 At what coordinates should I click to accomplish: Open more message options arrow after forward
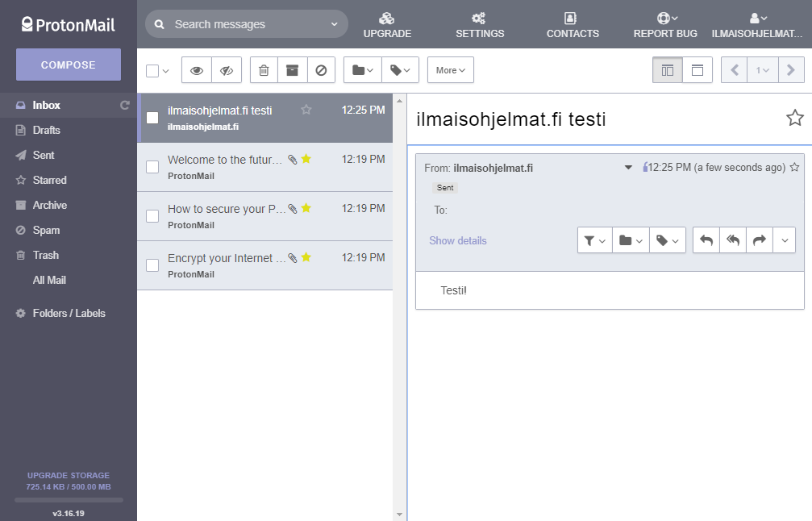click(785, 240)
